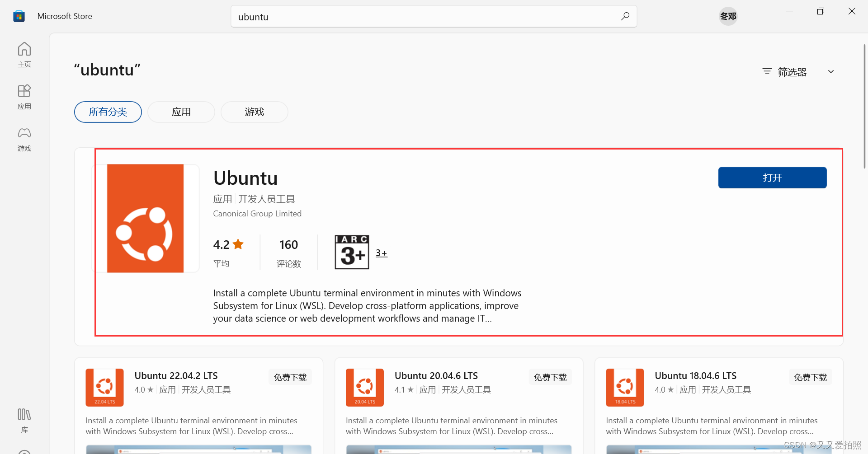Expand the 筛选器 filter chevron
Image resolution: width=868 pixels, height=454 pixels.
point(831,71)
